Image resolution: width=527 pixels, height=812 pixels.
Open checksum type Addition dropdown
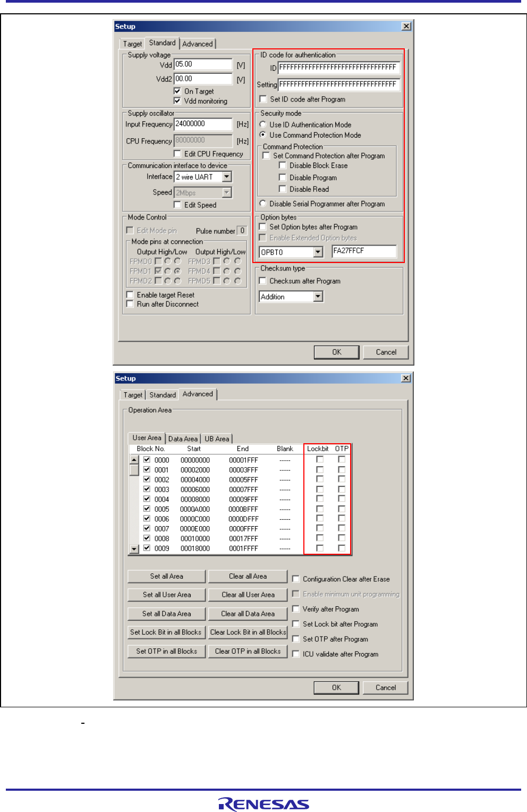click(318, 297)
